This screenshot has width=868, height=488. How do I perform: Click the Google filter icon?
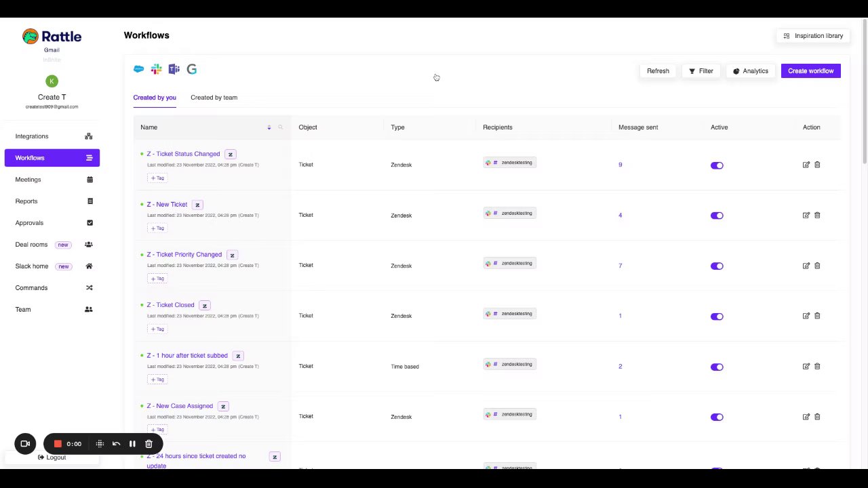pos(192,69)
